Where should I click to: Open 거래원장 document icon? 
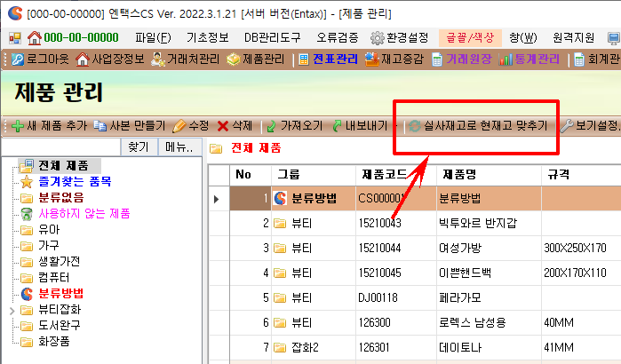437,59
